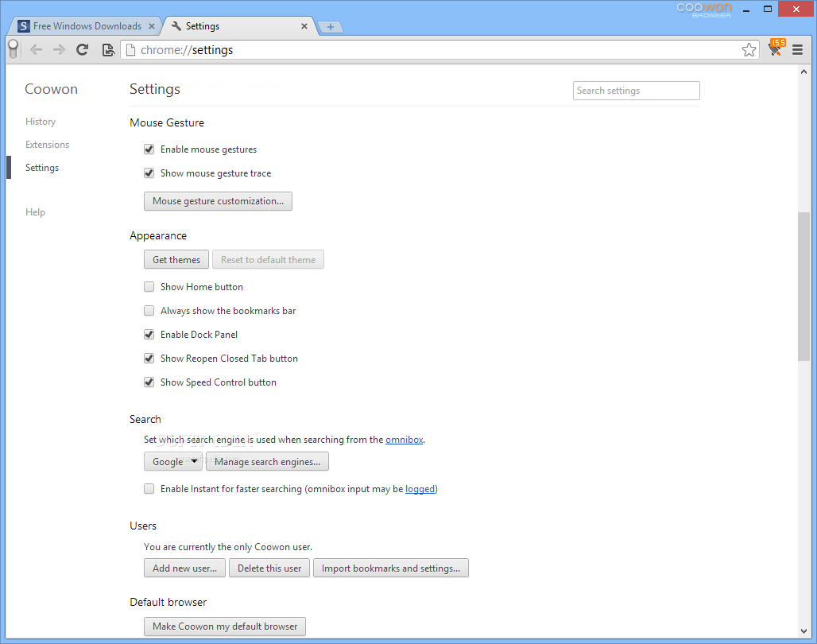Toggle Show Speed Control button checkbox
The width and height of the screenshot is (817, 644).
149,382
